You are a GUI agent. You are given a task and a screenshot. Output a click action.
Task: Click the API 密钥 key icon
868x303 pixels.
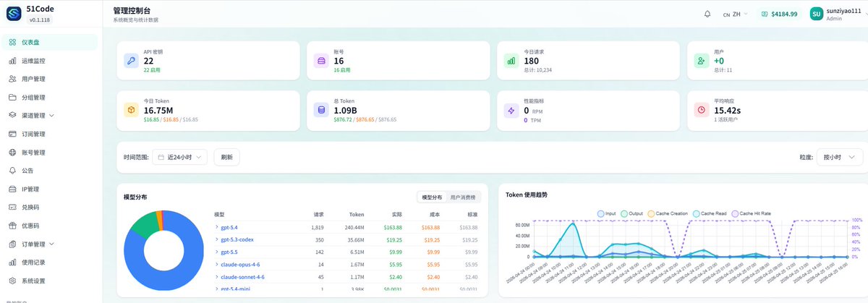131,61
